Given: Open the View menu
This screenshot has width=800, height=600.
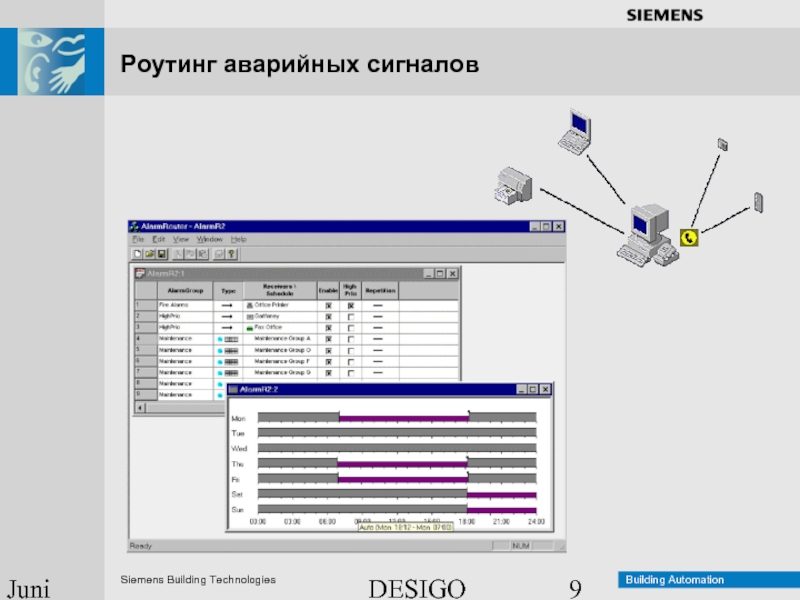Looking at the screenshot, I should pyautogui.click(x=181, y=239).
